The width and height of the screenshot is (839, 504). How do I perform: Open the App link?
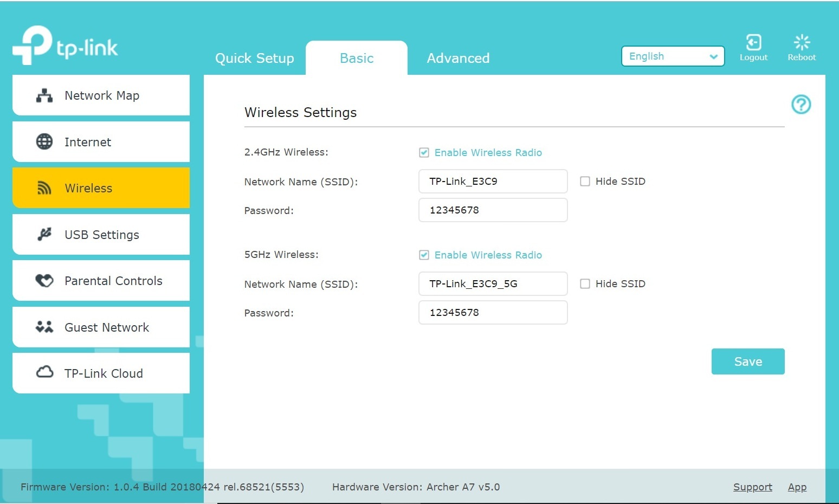point(797,487)
